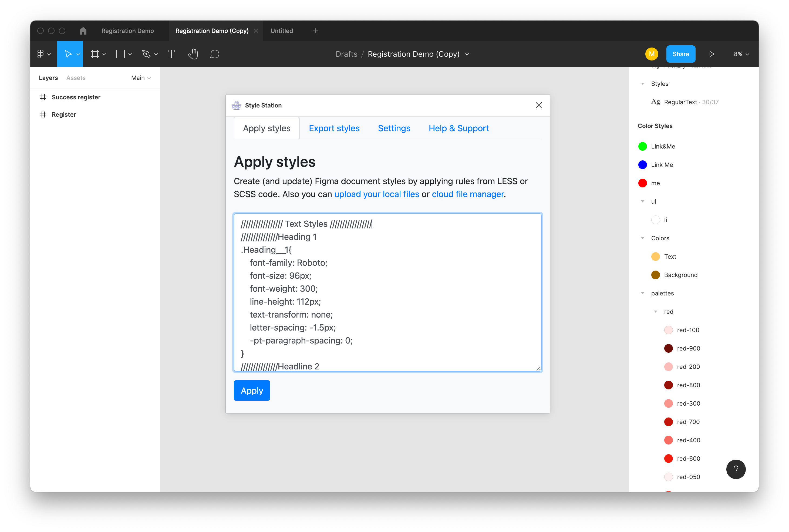This screenshot has height=532, width=789.
Task: Open the 8% zoom dropdown
Action: pyautogui.click(x=741, y=54)
